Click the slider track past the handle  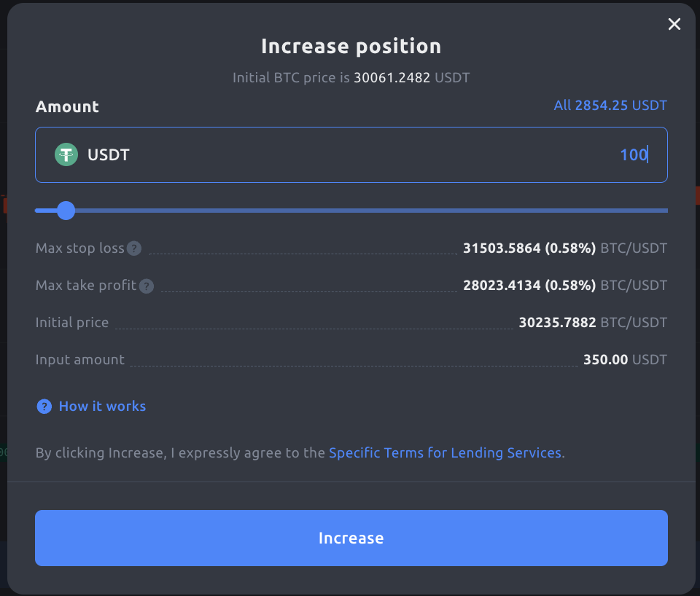371,211
